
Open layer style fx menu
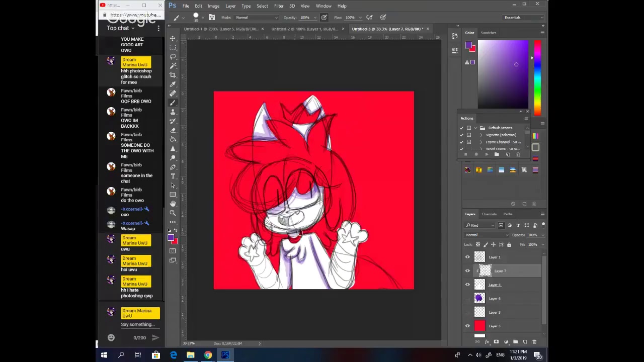pyautogui.click(x=487, y=342)
